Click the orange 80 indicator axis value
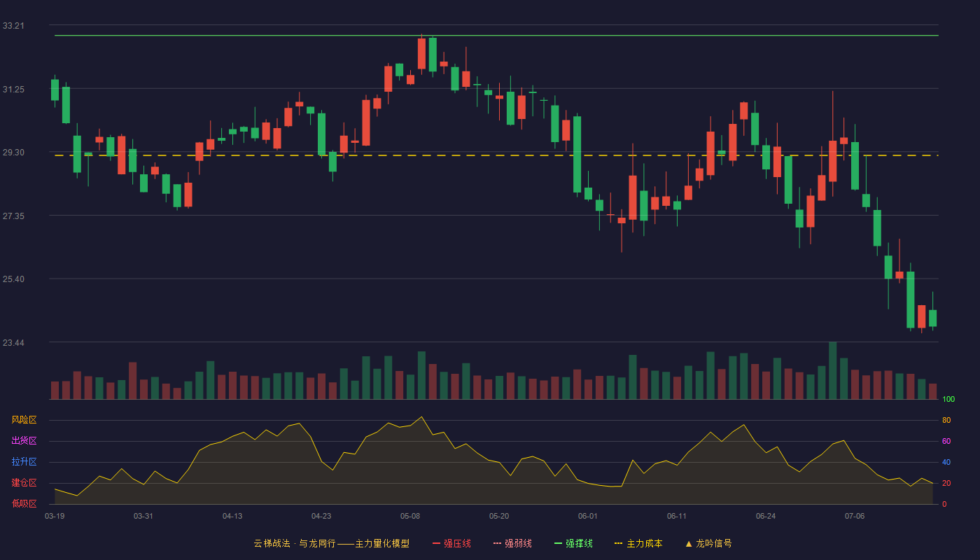The width and height of the screenshot is (980, 560). point(946,420)
